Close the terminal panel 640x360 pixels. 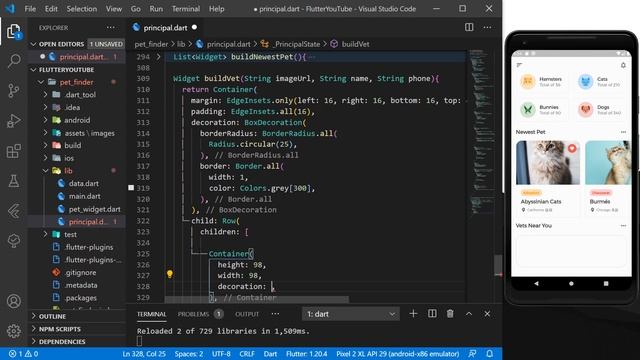click(x=487, y=313)
